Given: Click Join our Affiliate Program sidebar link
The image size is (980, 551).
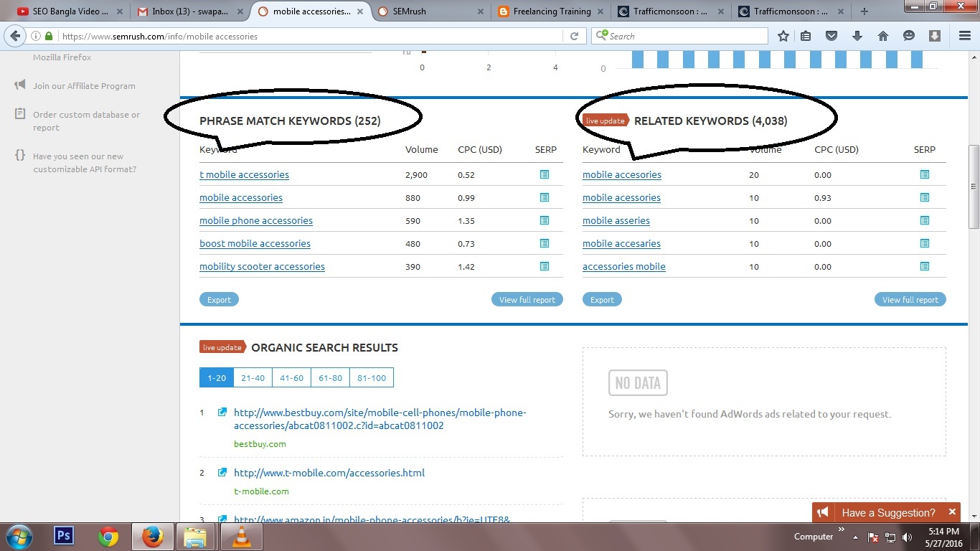Looking at the screenshot, I should (84, 85).
